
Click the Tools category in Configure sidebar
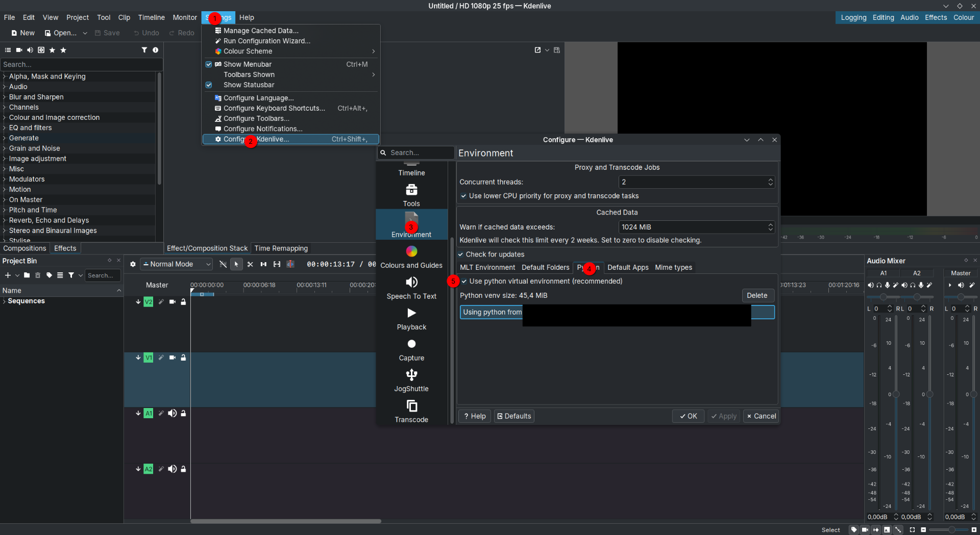[411, 195]
